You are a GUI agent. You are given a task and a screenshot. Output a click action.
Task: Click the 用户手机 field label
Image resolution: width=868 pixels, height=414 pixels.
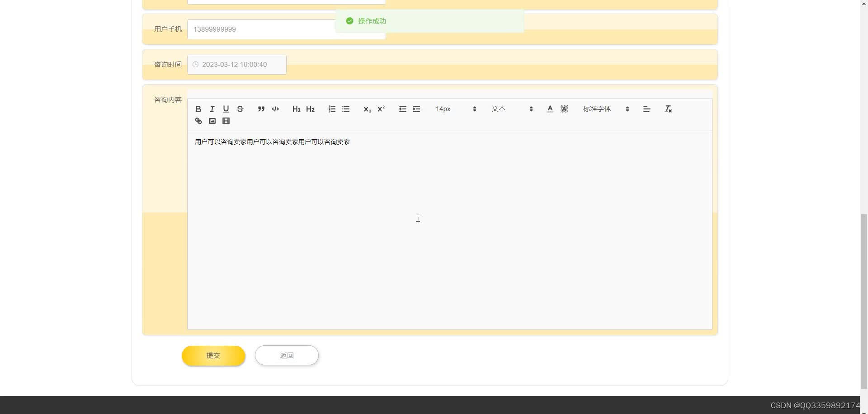tap(168, 29)
